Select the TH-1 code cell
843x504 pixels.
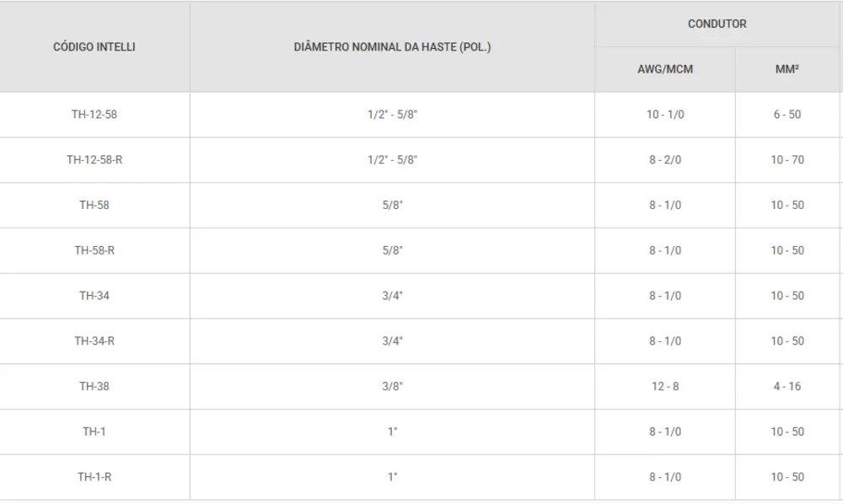pos(94,432)
